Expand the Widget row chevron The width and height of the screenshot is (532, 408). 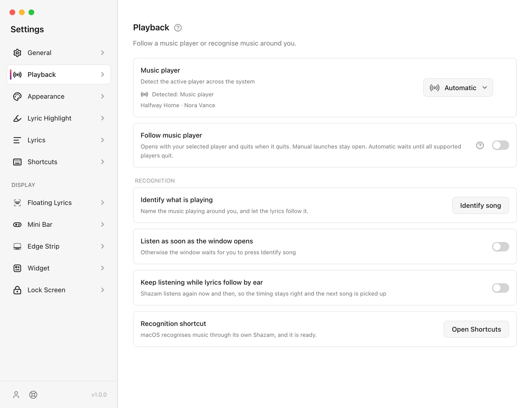point(103,268)
